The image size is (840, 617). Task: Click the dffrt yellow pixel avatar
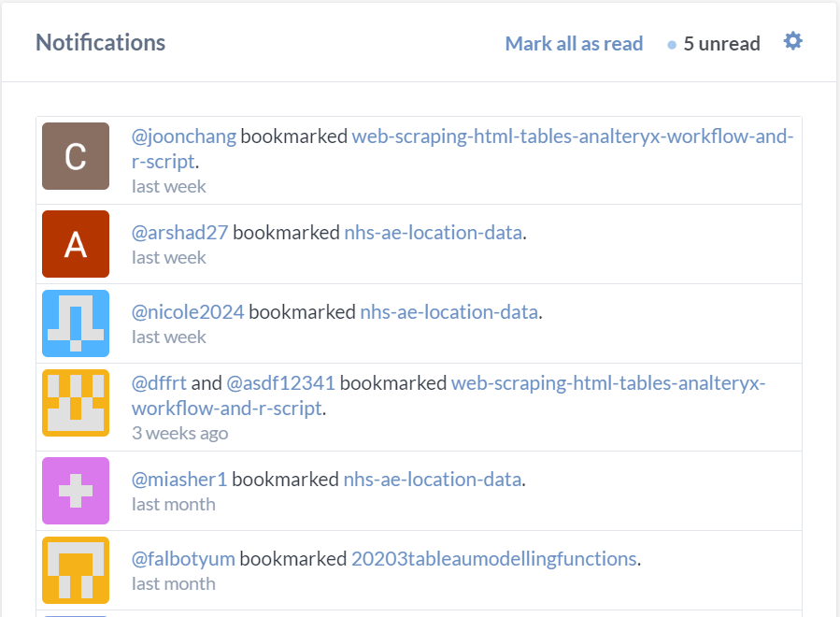click(76, 403)
